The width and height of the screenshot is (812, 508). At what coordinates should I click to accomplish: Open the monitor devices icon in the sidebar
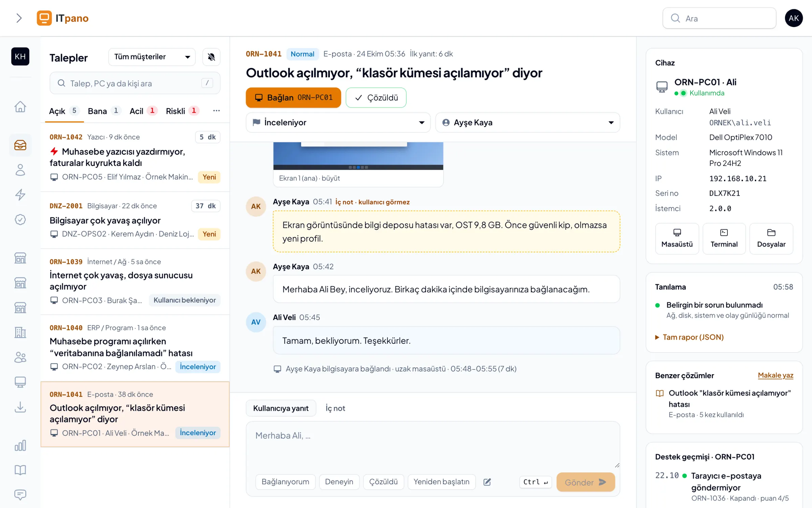tap(20, 382)
